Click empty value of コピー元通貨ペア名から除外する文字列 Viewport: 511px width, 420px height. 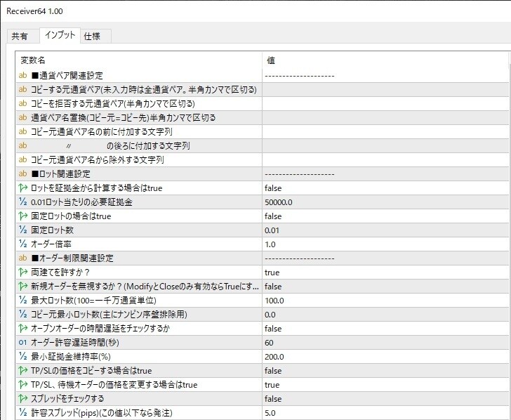click(385, 159)
